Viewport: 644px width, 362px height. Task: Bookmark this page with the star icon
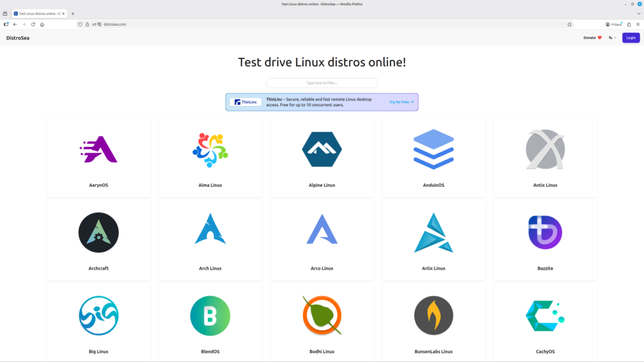[x=569, y=25]
